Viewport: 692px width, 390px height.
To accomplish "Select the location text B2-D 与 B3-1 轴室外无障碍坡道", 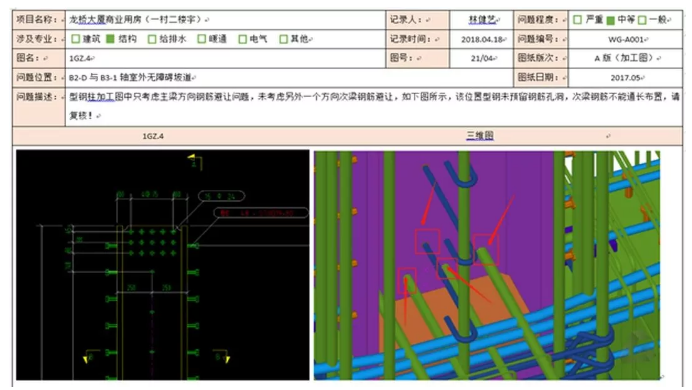I will click(x=130, y=78).
